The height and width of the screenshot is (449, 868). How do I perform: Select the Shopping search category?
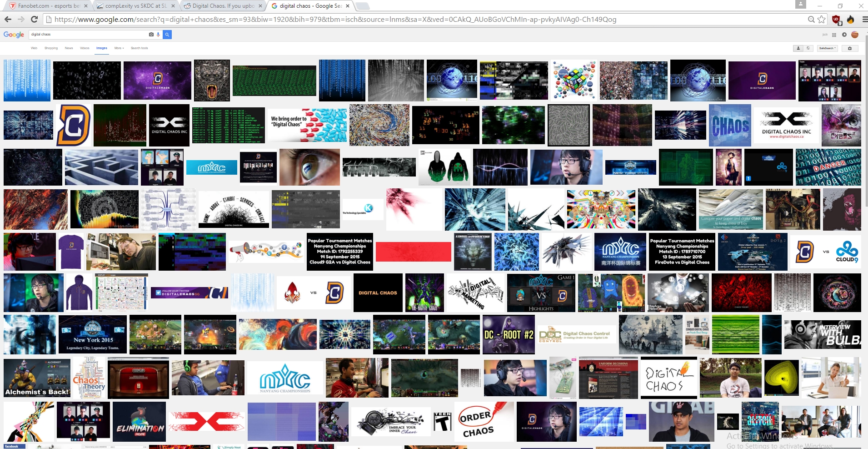coord(51,48)
